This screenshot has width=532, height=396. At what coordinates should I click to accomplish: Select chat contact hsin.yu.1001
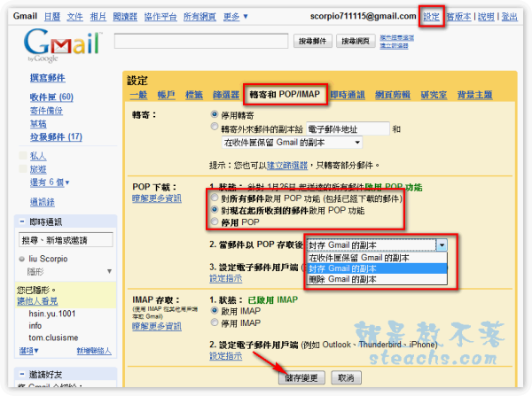tap(52, 314)
